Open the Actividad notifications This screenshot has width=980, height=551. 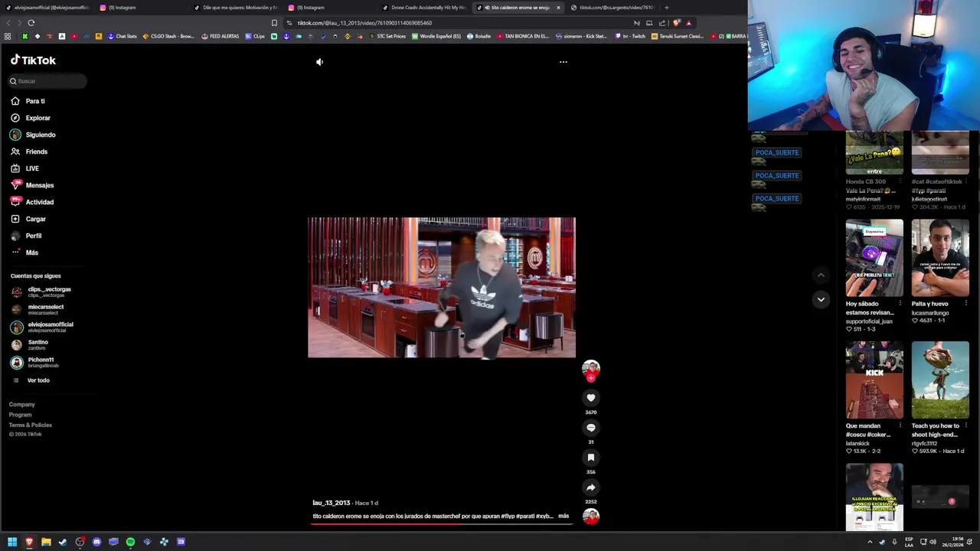[40, 202]
